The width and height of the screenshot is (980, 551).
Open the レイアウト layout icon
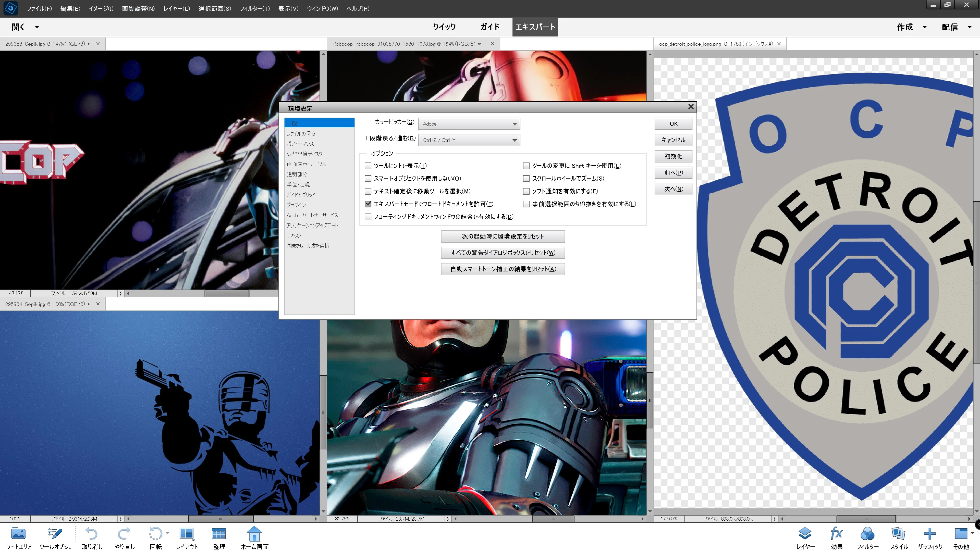coord(186,534)
